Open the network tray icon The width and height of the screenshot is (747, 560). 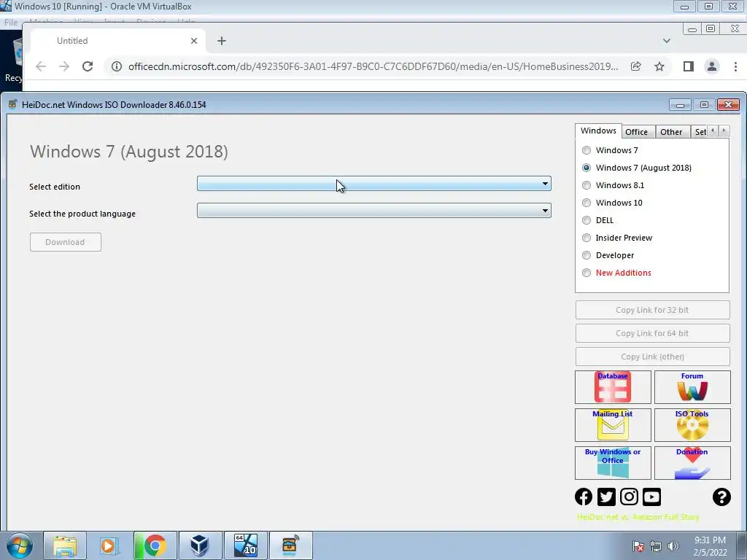tap(656, 546)
